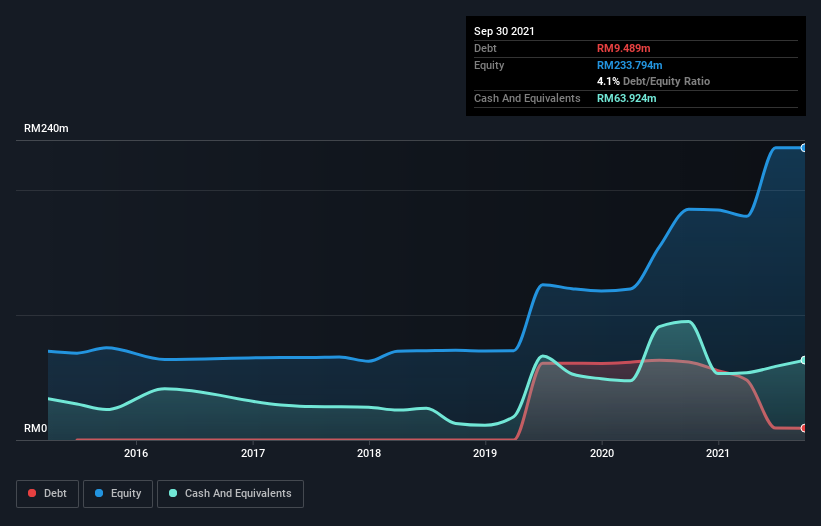This screenshot has height=526, width=821.
Task: Click the Sep 30 2021 tooltip date
Action: point(504,31)
